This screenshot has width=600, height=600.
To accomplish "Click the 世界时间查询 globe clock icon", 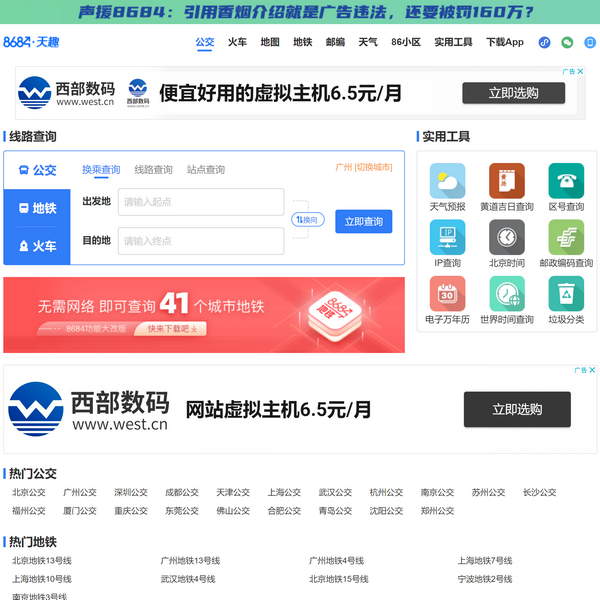I will click(506, 294).
